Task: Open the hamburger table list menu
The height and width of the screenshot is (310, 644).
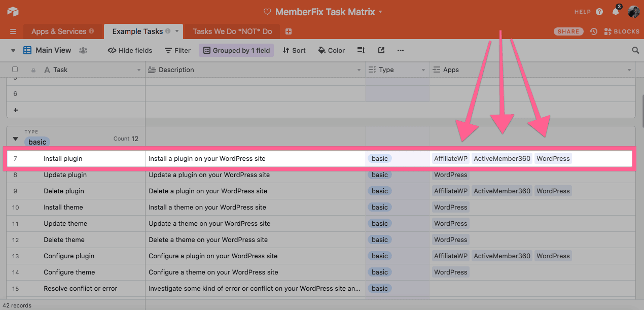Action: 13,31
